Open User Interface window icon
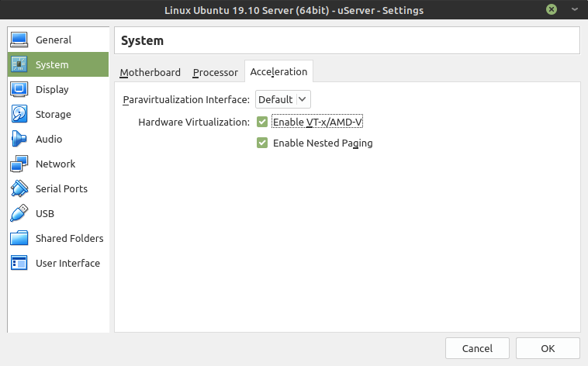588x366 pixels. point(19,263)
